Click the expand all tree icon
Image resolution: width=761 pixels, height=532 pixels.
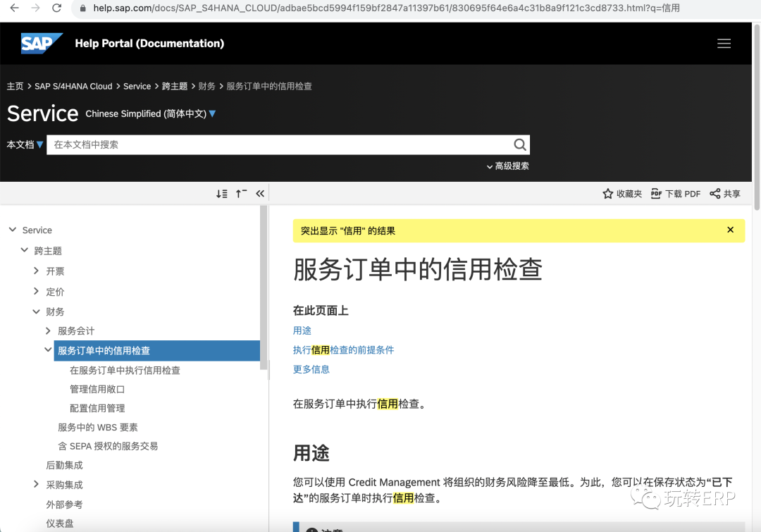222,194
